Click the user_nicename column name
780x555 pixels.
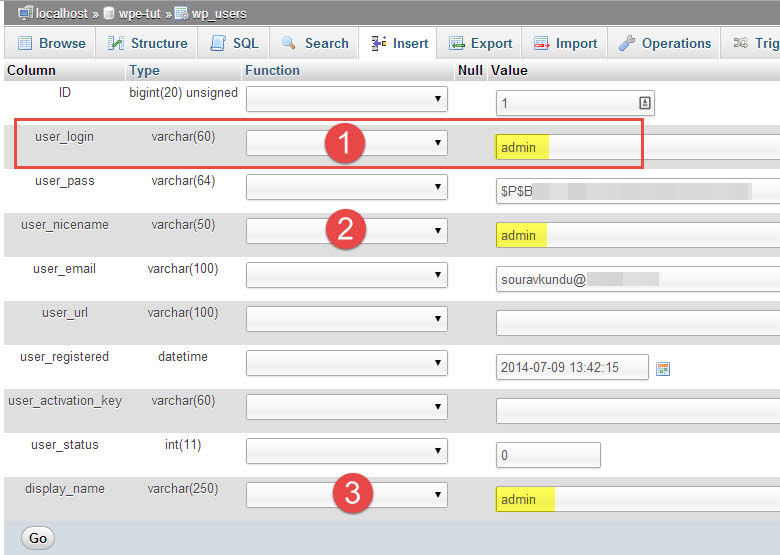[x=65, y=225]
